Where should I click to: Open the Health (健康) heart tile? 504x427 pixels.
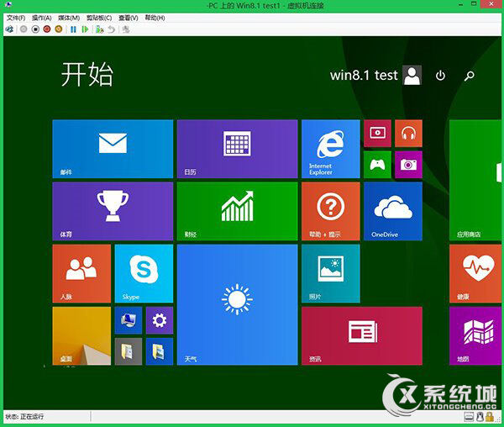(475, 274)
